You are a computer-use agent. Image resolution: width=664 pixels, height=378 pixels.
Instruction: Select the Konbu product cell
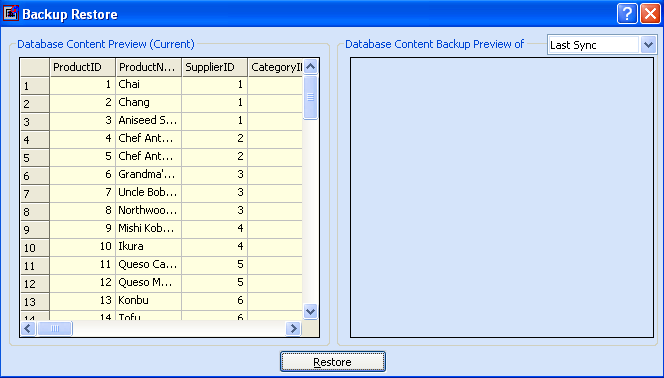click(149, 301)
